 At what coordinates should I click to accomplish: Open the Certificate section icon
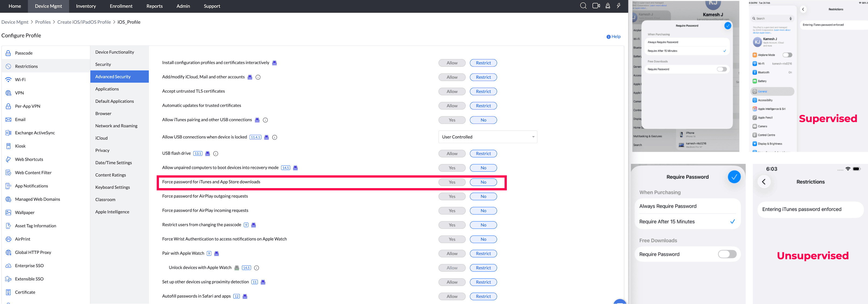8,292
